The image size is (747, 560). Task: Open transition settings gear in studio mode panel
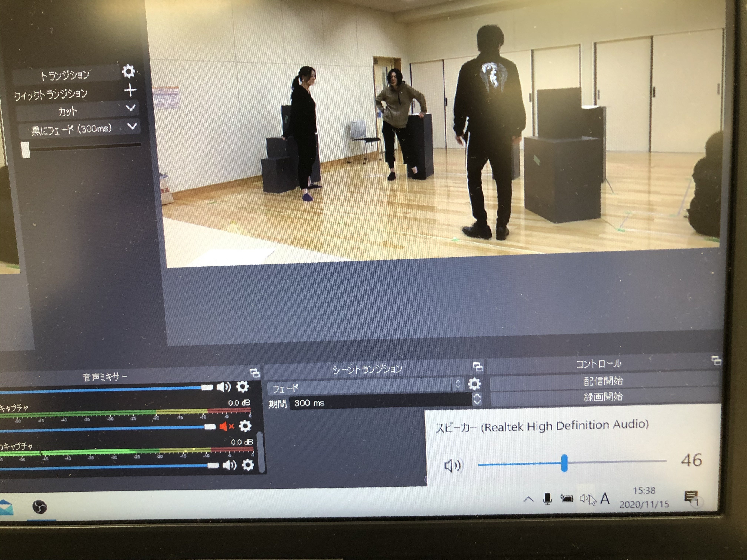point(128,71)
